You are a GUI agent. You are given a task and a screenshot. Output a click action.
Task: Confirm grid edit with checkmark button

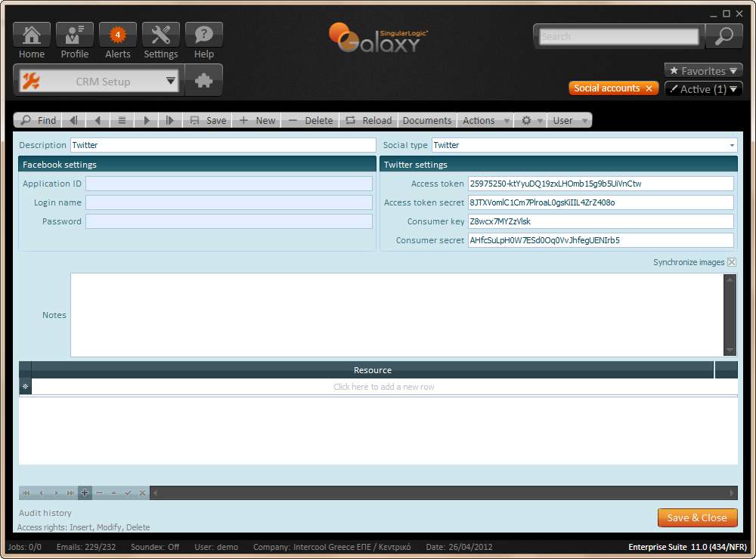pyautogui.click(x=128, y=493)
